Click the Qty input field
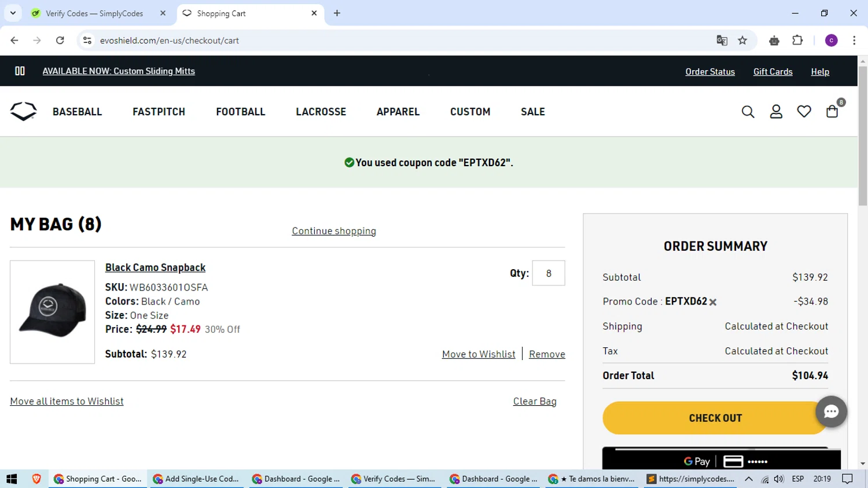868x488 pixels. (x=548, y=273)
